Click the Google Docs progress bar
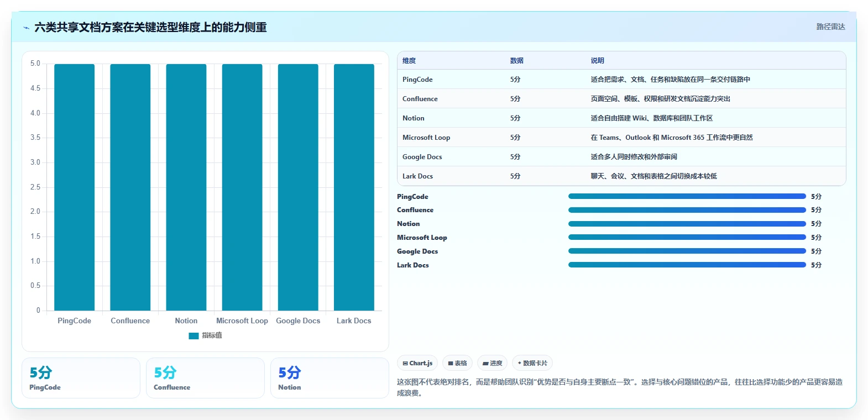The height and width of the screenshot is (420, 868). click(687, 251)
